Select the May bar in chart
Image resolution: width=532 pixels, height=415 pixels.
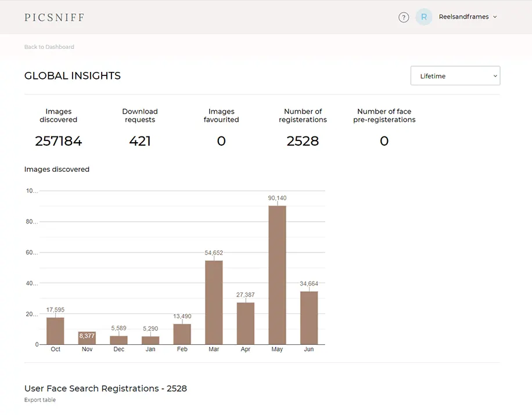(x=277, y=275)
